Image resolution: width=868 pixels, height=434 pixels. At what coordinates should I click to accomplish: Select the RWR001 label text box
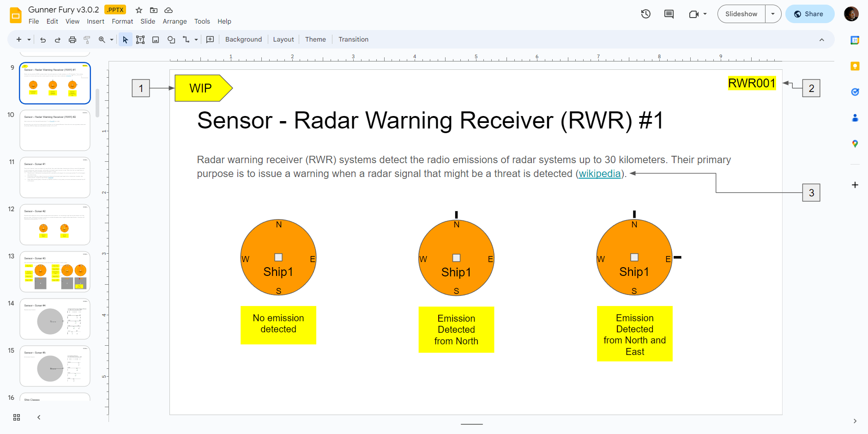pos(752,83)
